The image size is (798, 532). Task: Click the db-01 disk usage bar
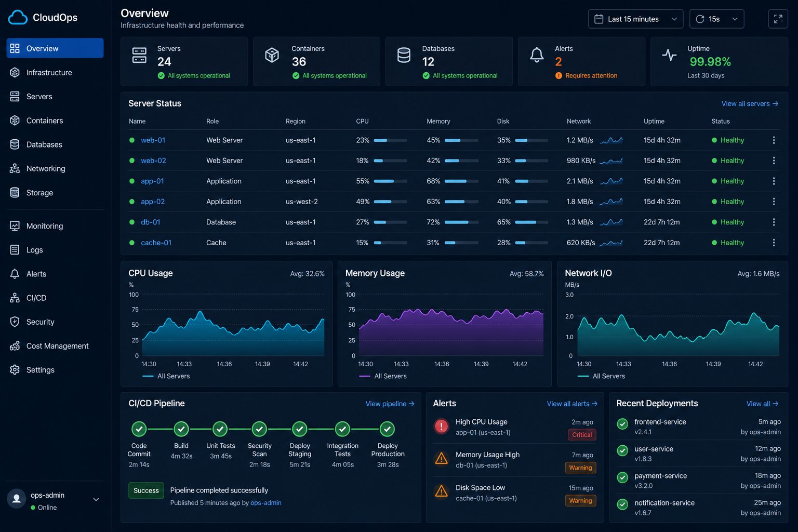(x=531, y=222)
